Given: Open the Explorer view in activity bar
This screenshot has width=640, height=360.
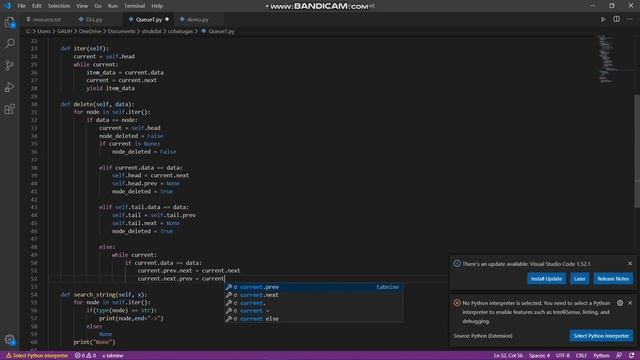Looking at the screenshot, I should [10, 22].
